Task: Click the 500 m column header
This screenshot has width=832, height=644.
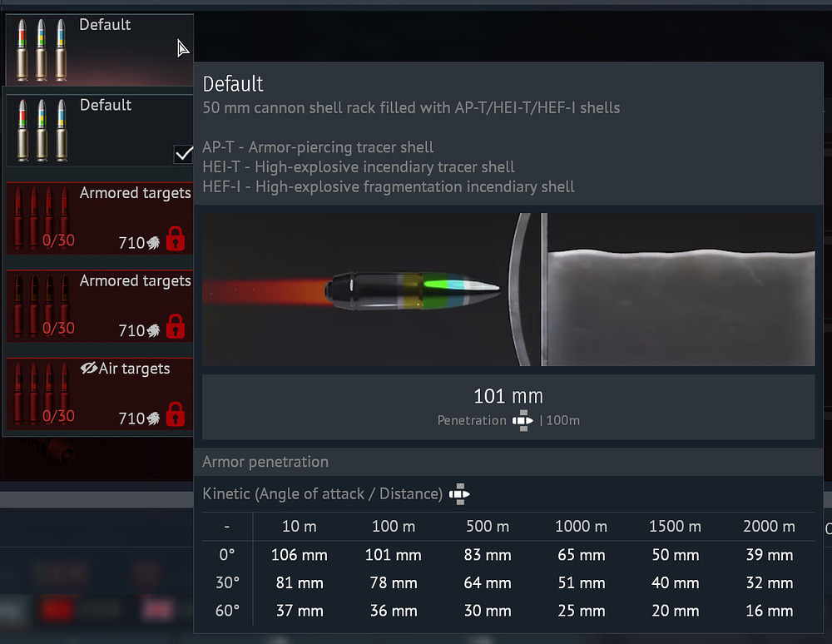Action: tap(487, 526)
